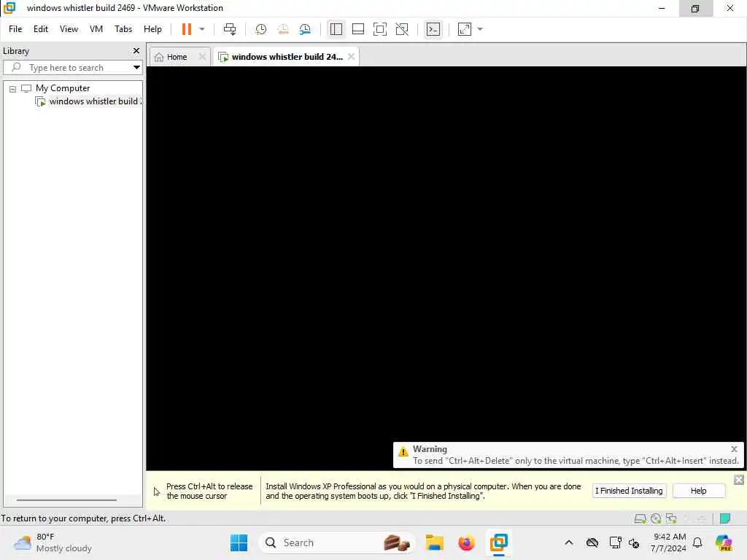The height and width of the screenshot is (560, 747).
Task: Click the Library search field
Action: [66, 68]
